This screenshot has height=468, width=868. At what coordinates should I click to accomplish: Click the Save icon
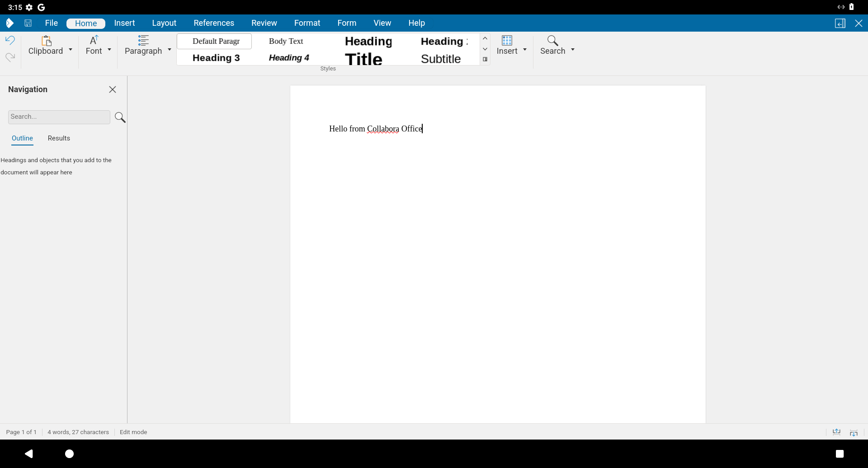click(28, 23)
